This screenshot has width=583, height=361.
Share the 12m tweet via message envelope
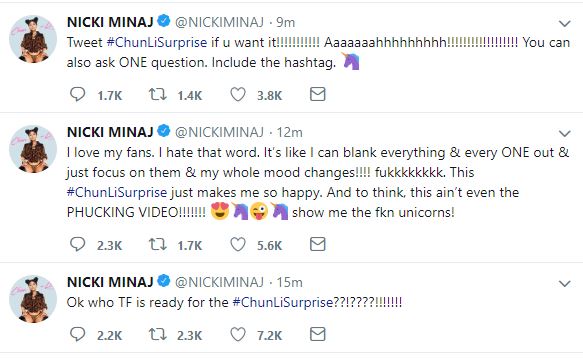point(318,244)
